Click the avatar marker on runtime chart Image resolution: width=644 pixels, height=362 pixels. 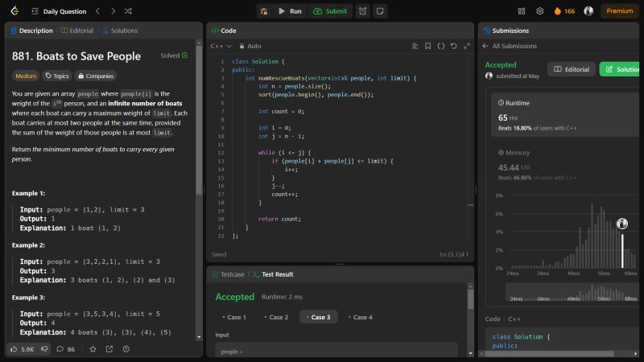coord(621,224)
